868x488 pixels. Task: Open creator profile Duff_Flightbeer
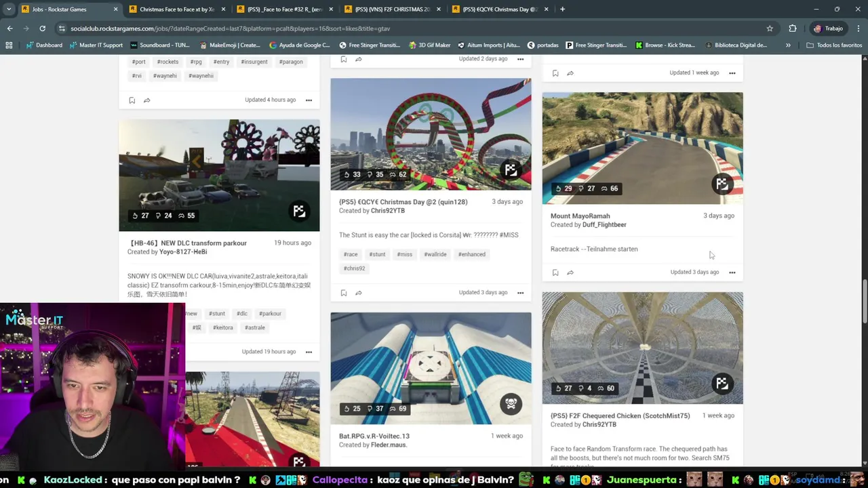(604, 225)
